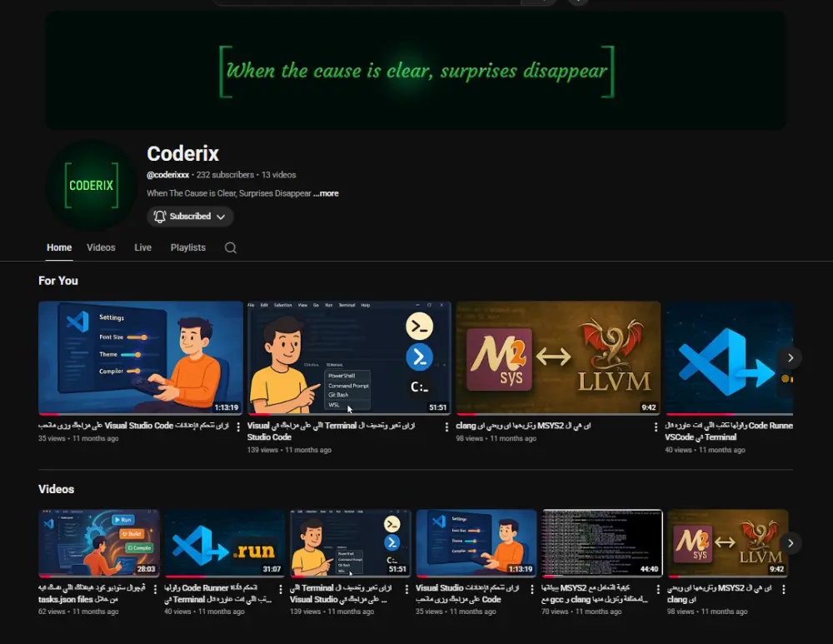Play the Videos row 1:13:19 thumbnail
The height and width of the screenshot is (644, 833).
click(476, 543)
